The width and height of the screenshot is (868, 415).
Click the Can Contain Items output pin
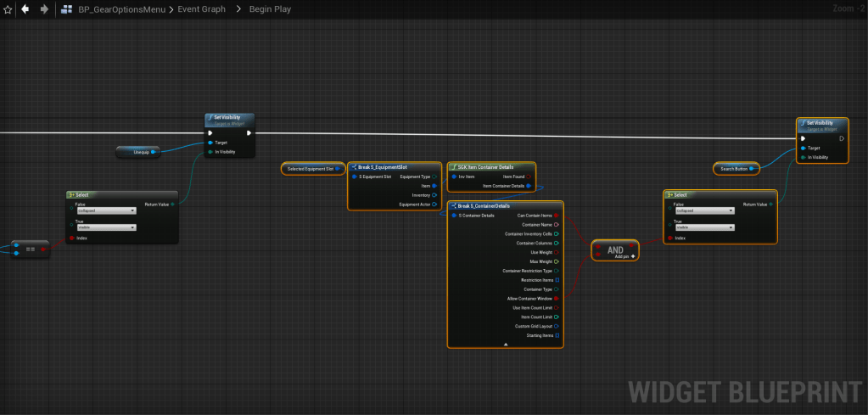click(x=555, y=216)
